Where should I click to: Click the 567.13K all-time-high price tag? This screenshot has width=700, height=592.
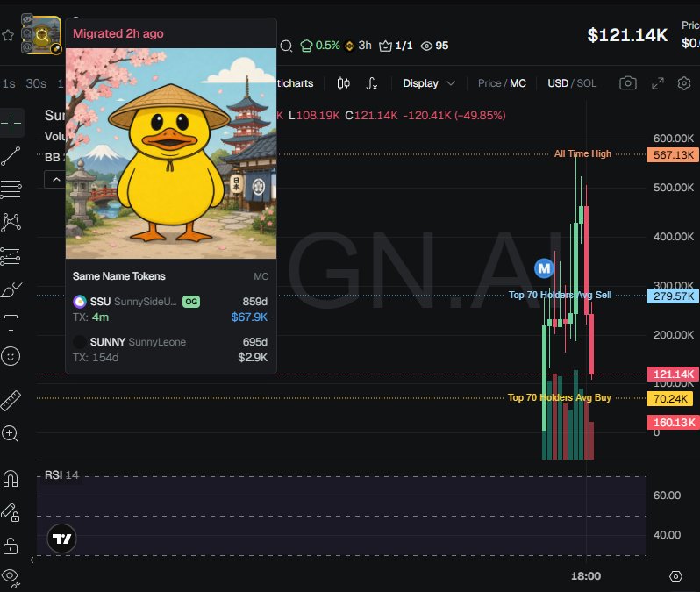(673, 155)
